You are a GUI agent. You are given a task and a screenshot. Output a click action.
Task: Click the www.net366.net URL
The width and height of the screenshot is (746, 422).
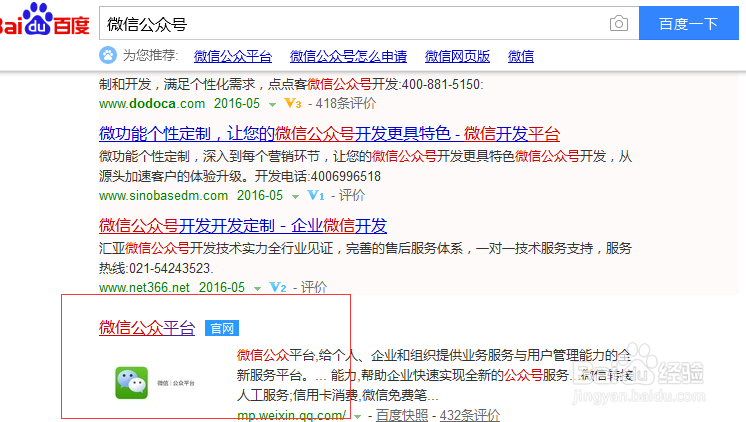(144, 287)
